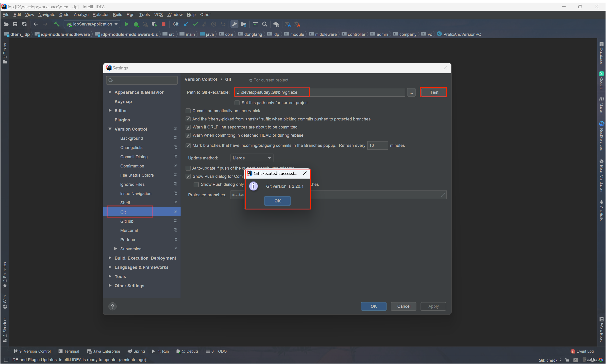Enable 'Commit automatically on cherry-pick'
The image size is (606, 364).
[188, 111]
